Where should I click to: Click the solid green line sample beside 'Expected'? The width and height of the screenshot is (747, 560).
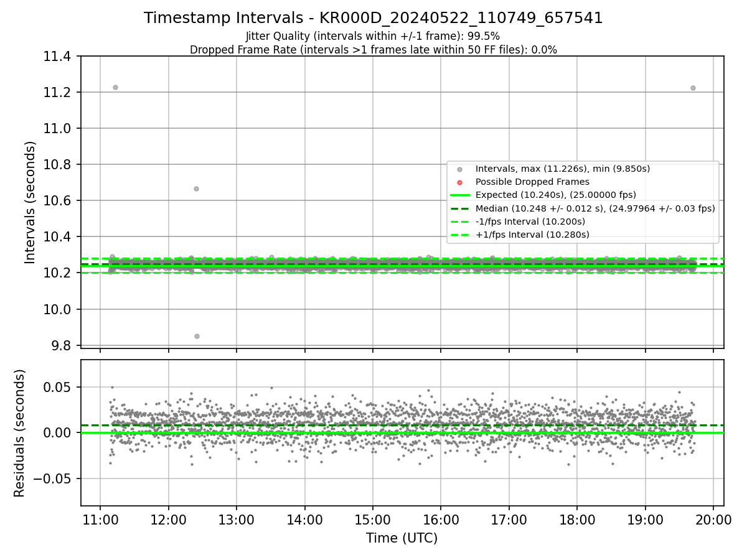point(459,195)
